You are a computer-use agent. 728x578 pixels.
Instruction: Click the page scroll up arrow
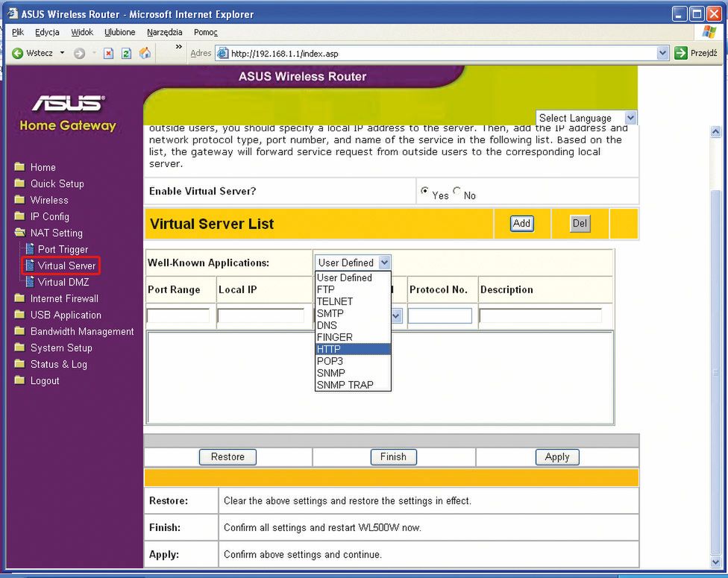pyautogui.click(x=715, y=132)
